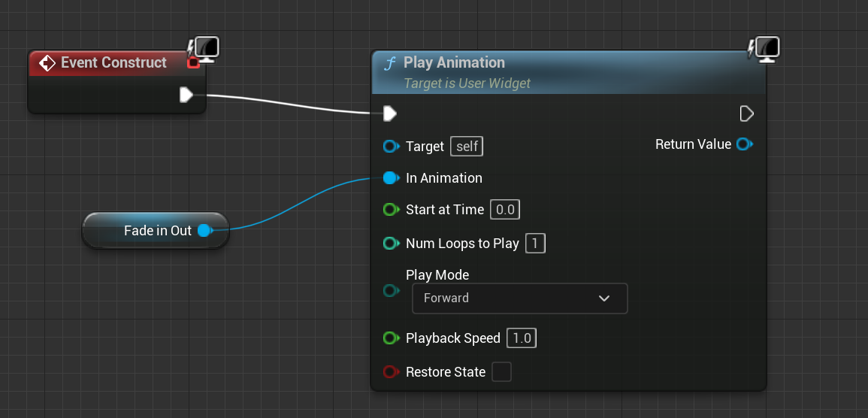This screenshot has width=868, height=418.
Task: Click the Play Animation input execution pin
Action: point(390,114)
